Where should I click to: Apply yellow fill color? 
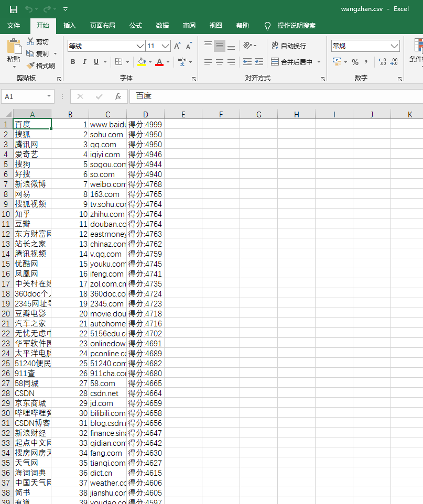coord(142,62)
